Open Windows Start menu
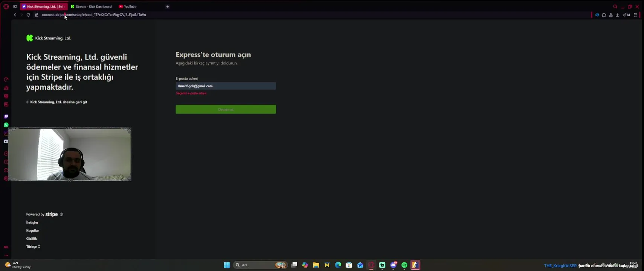 point(227,265)
